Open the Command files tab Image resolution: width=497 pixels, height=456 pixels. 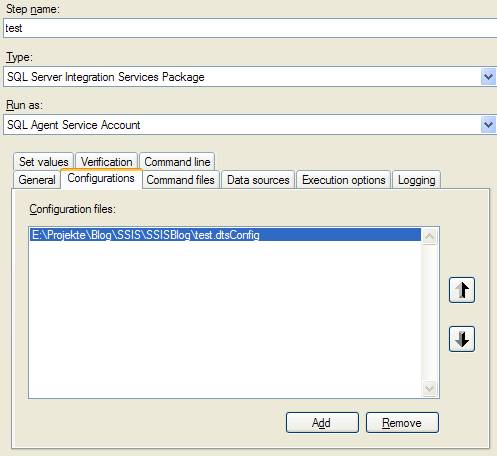point(180,180)
